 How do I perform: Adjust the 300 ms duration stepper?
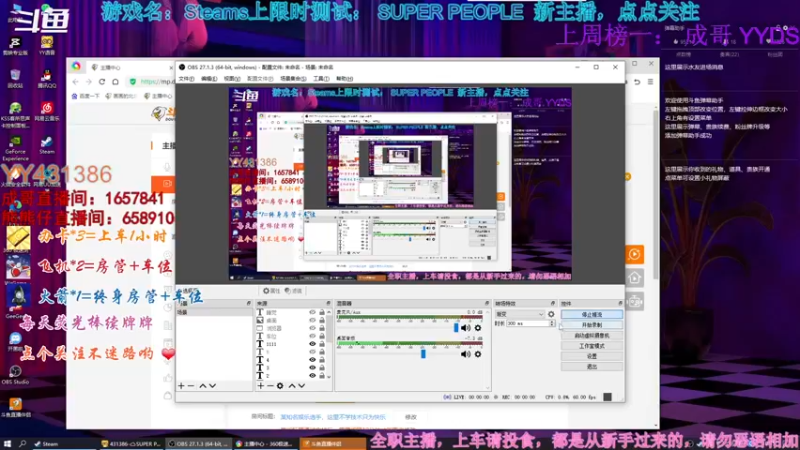click(x=552, y=323)
